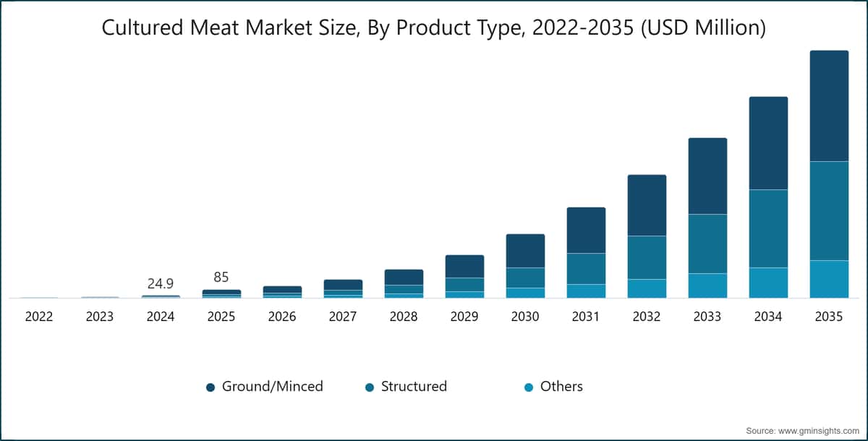Click the 24.9 data label
Viewport: 868px width, 441px height.
[161, 283]
